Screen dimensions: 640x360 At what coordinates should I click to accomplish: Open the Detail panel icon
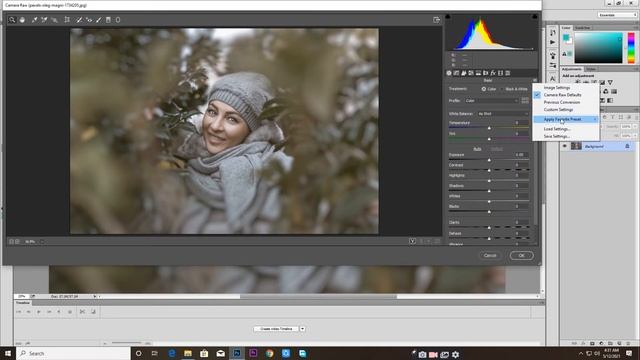pyautogui.click(x=464, y=73)
